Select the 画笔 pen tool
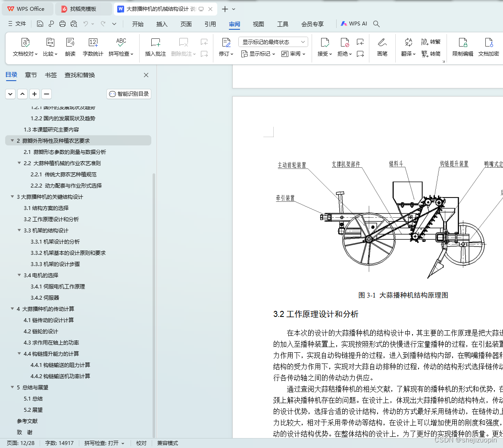This screenshot has height=448, width=503. (x=382, y=47)
